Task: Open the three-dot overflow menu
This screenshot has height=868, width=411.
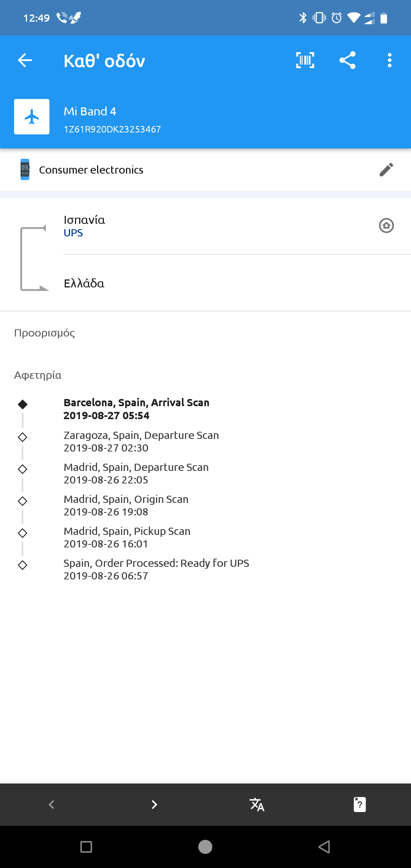Action: click(389, 60)
